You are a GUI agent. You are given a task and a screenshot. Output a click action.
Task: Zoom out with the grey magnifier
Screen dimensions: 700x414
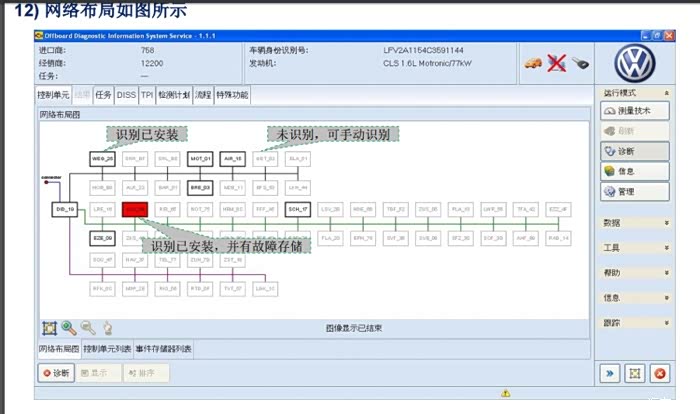[88, 328]
